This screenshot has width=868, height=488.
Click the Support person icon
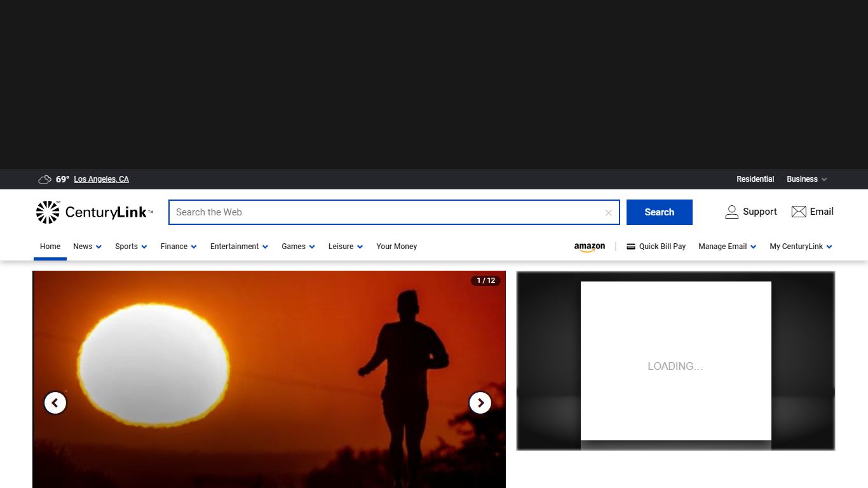tap(731, 212)
